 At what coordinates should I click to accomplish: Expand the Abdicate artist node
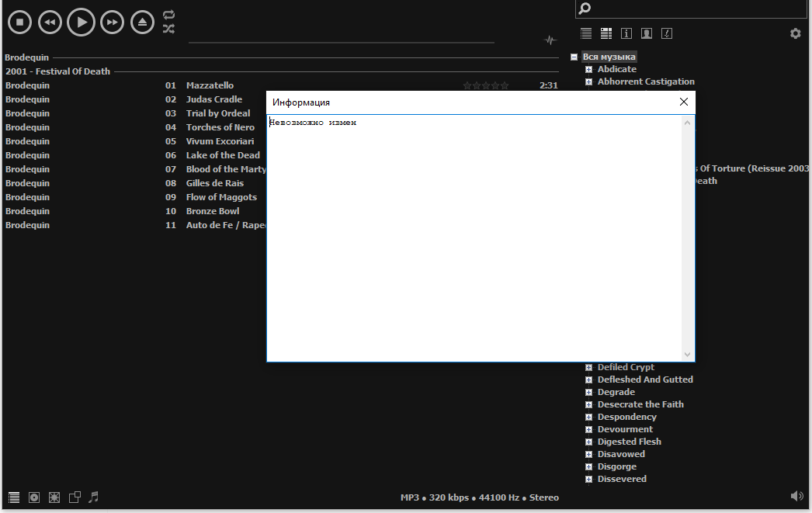(x=589, y=70)
